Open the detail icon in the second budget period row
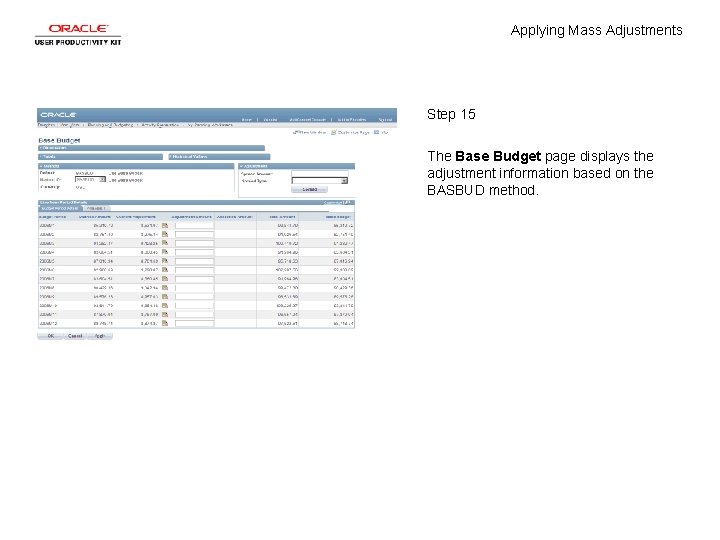 click(165, 234)
